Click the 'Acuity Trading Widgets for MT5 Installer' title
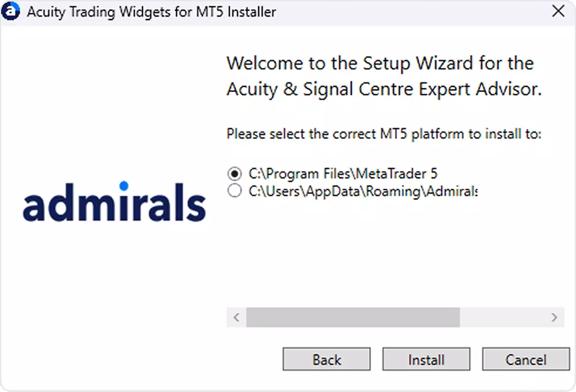The image size is (576, 392). tap(151, 12)
